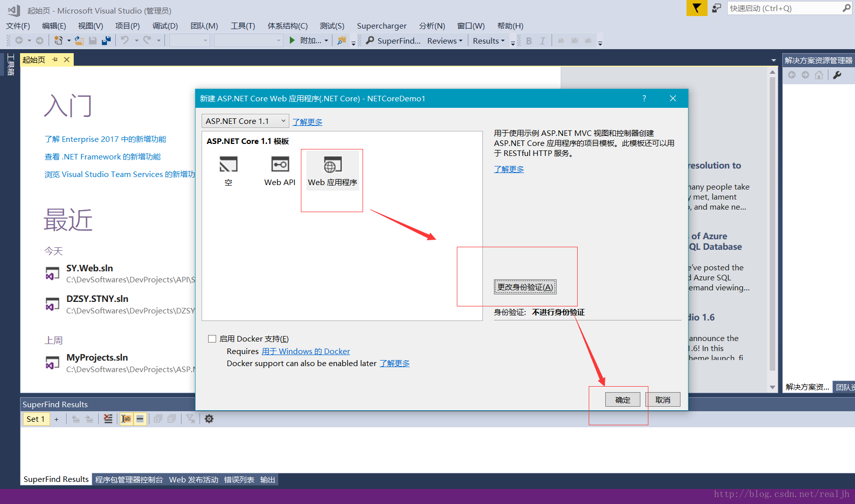Click the 更改身份验证(A) button
Image resolution: width=855 pixels, height=504 pixels.
pyautogui.click(x=525, y=287)
